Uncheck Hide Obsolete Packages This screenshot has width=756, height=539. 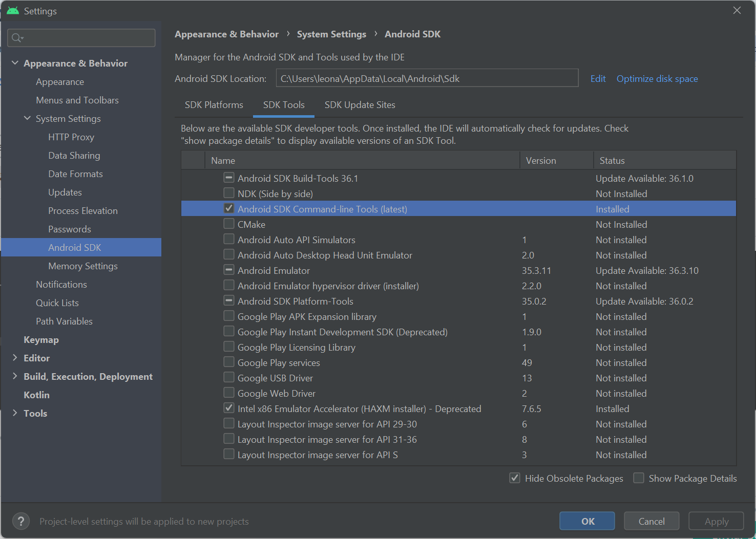point(515,478)
